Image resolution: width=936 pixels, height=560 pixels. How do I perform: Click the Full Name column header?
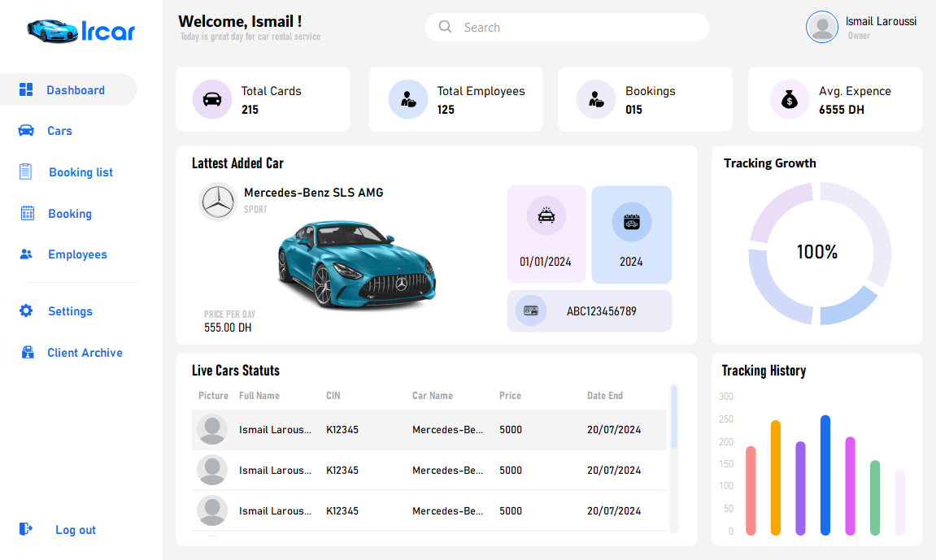[x=259, y=395]
